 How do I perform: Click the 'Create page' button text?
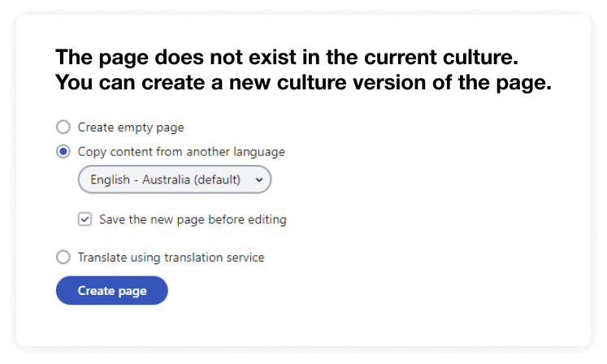tap(112, 291)
